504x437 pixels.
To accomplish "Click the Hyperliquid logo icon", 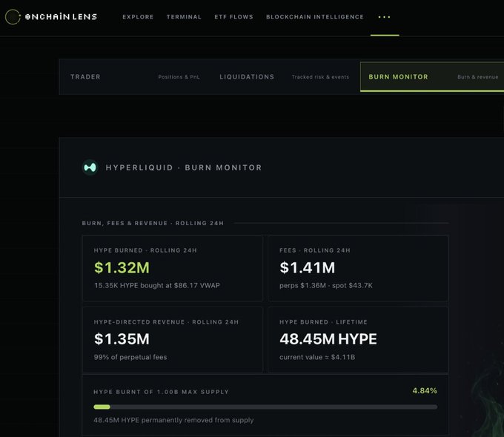I will point(90,167).
